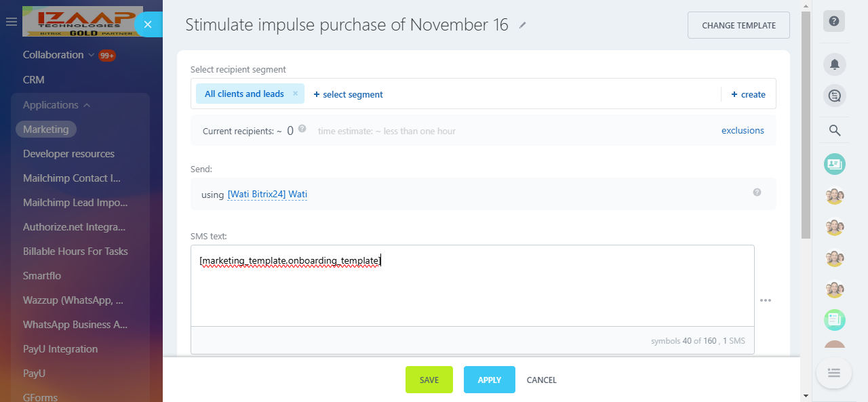Open the chat messages icon
This screenshot has height=402, width=868.
pos(834,96)
